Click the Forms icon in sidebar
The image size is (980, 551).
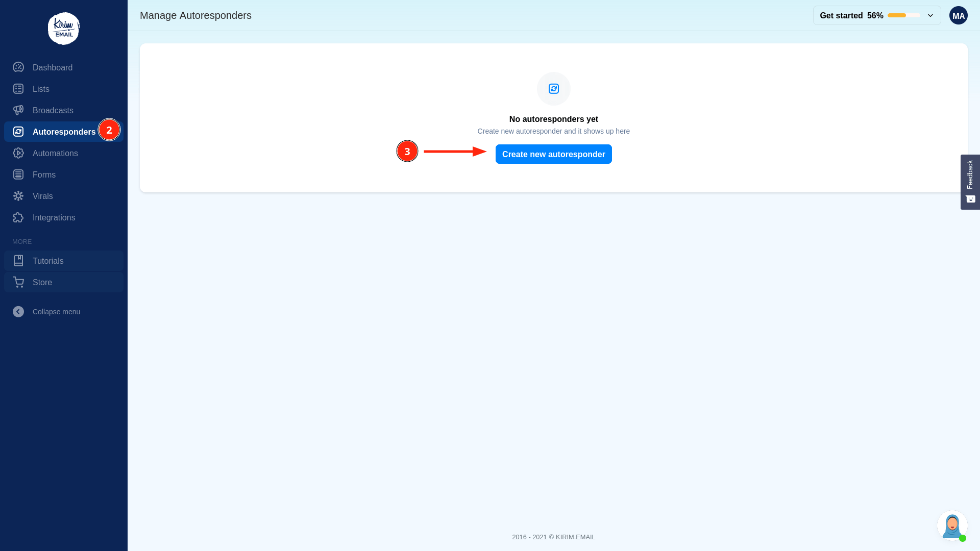tap(18, 174)
